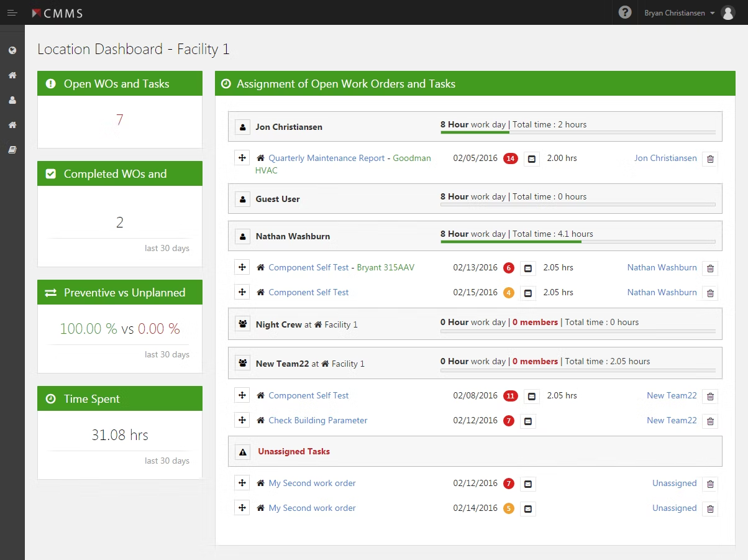Viewport: 748px width, 560px height.
Task: Click the Unassigned link on the 02/12/2016 task
Action: click(674, 483)
